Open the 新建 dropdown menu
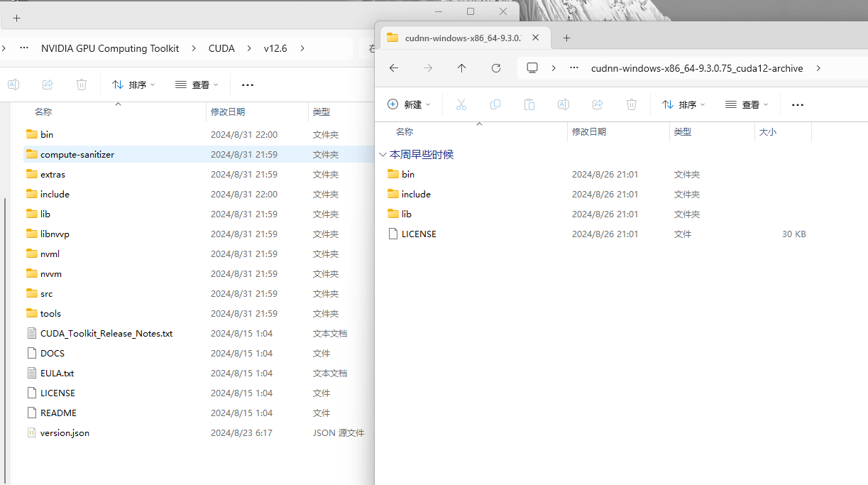The width and height of the screenshot is (868, 485). (x=409, y=104)
